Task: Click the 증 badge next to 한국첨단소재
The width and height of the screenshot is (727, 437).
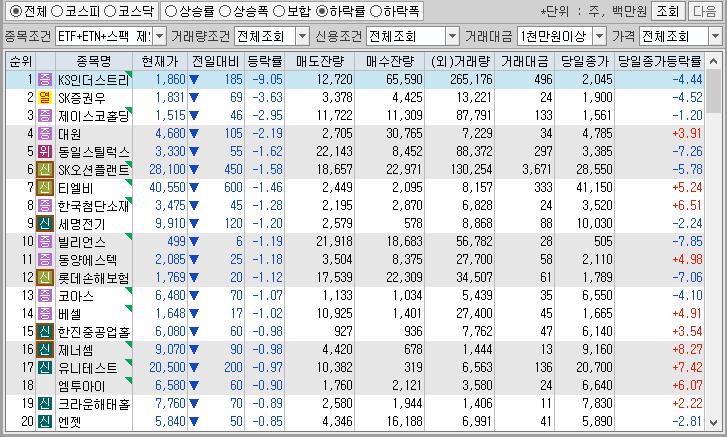Action: 45,206
